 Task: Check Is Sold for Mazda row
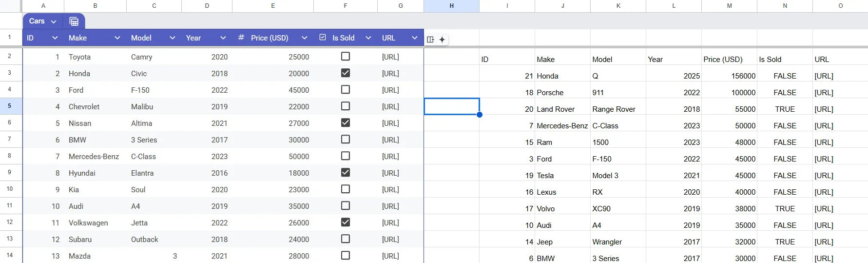(x=346, y=256)
